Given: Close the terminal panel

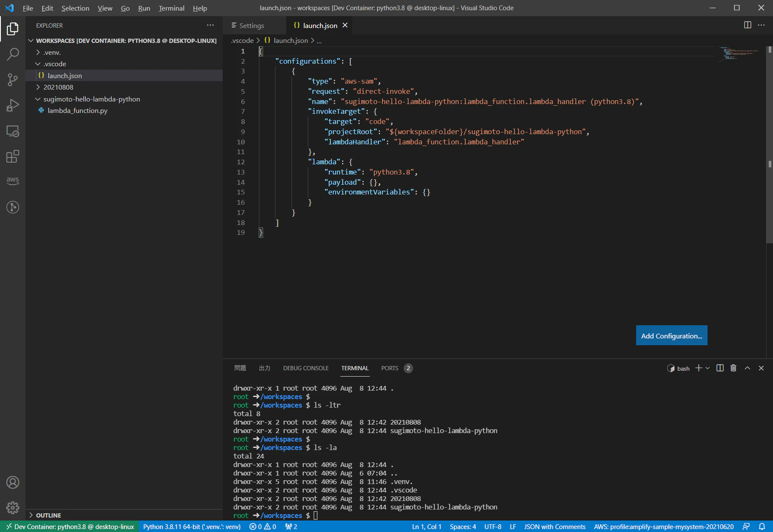Looking at the screenshot, I should pyautogui.click(x=761, y=368).
